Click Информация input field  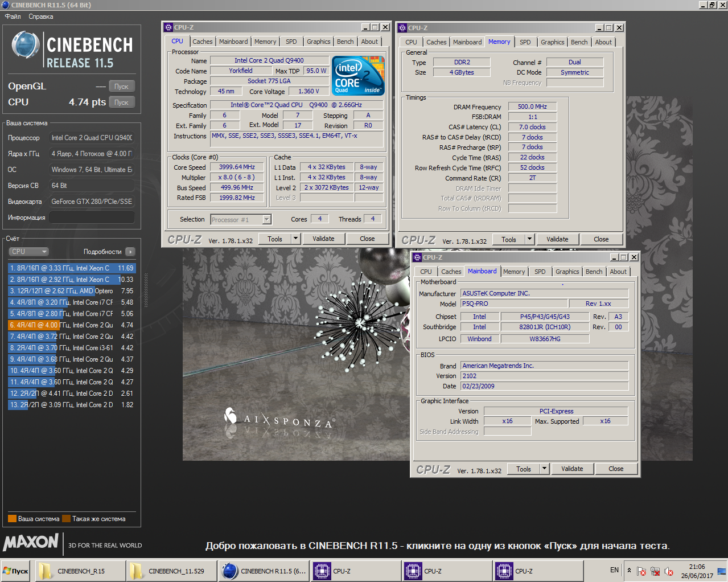point(92,218)
